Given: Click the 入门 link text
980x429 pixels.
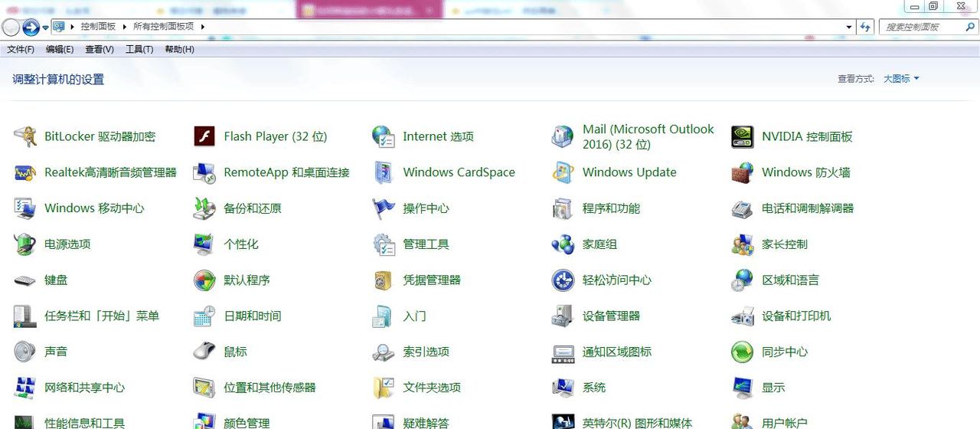Looking at the screenshot, I should (414, 316).
